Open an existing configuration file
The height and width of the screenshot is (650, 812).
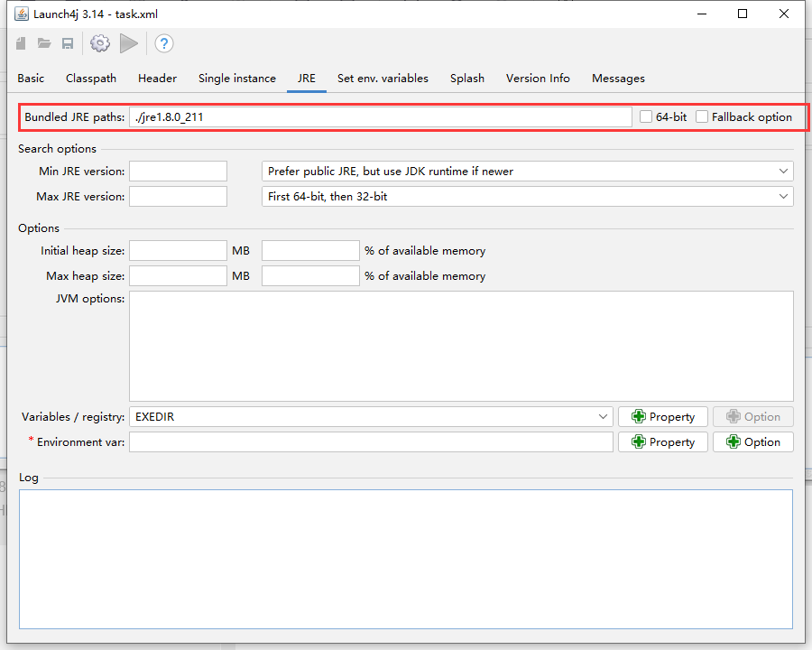44,43
